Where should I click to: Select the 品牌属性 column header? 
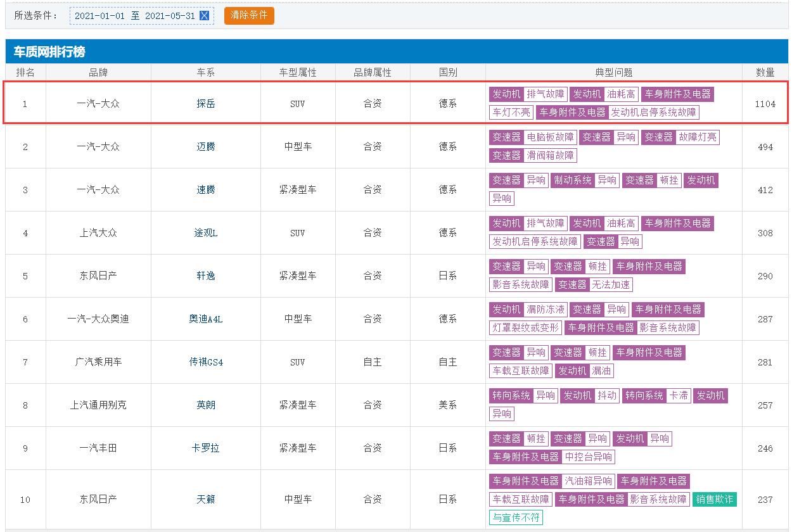pos(373,73)
